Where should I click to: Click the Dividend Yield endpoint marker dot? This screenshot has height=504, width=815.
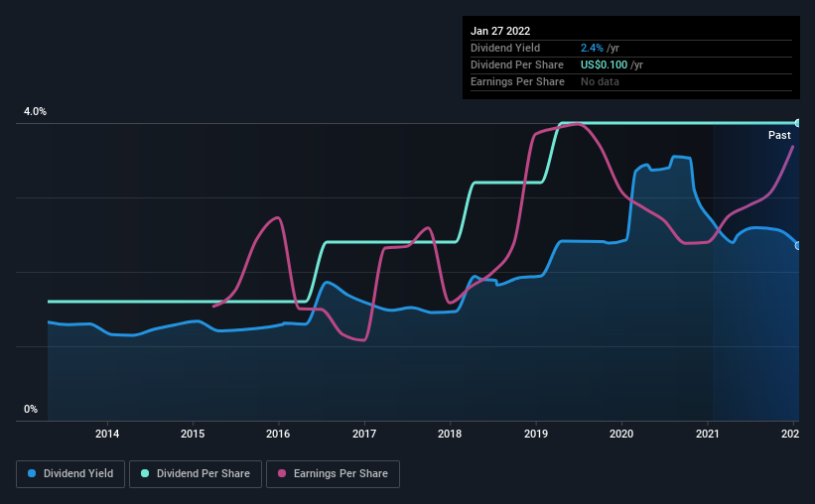click(798, 246)
